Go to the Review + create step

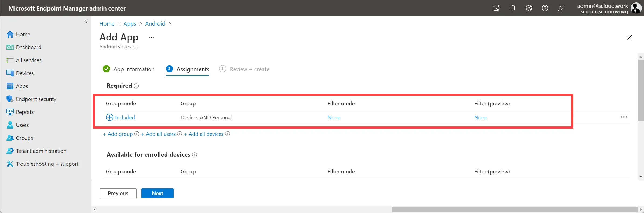point(244,69)
